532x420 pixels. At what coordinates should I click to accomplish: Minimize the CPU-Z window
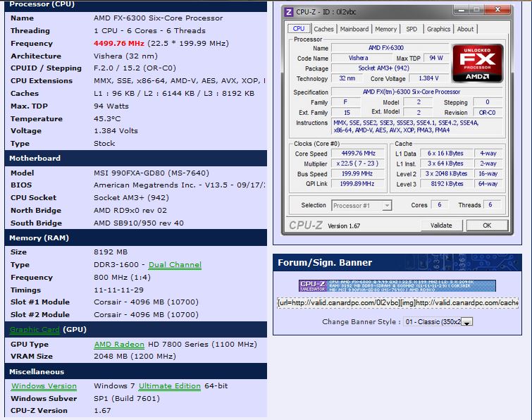(462, 10)
